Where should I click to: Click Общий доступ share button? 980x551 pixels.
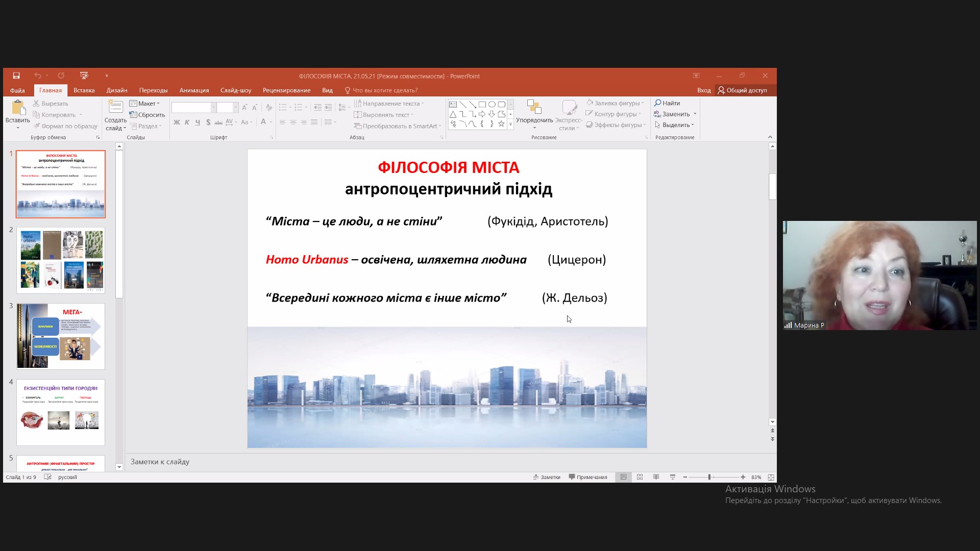[x=742, y=90]
